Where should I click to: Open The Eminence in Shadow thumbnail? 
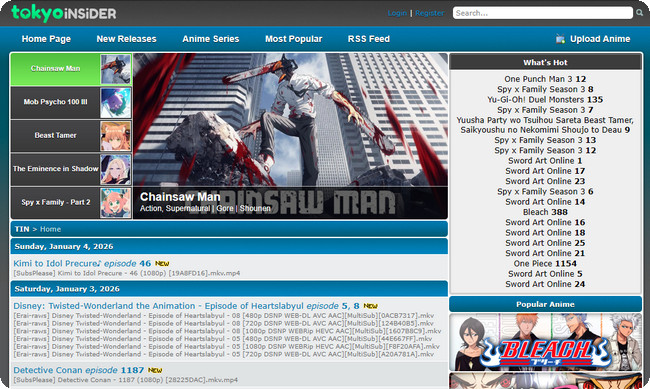coord(116,170)
